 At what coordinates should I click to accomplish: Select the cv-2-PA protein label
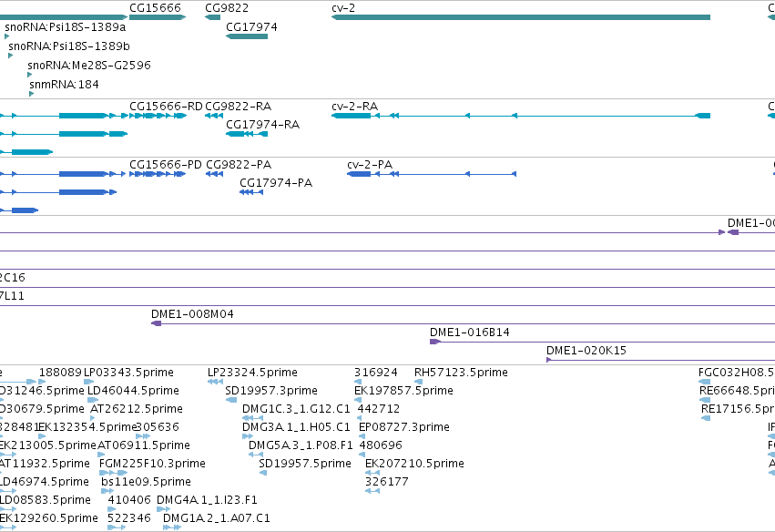coord(370,165)
